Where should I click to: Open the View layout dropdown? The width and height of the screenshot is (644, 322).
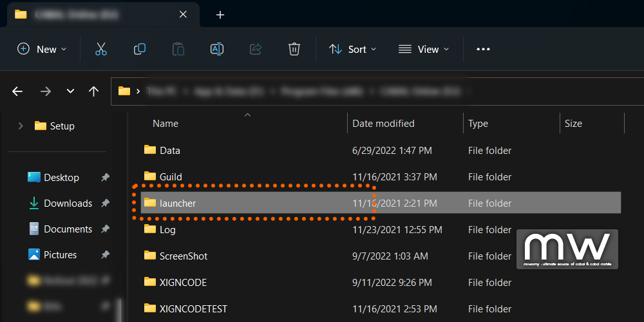(x=424, y=49)
